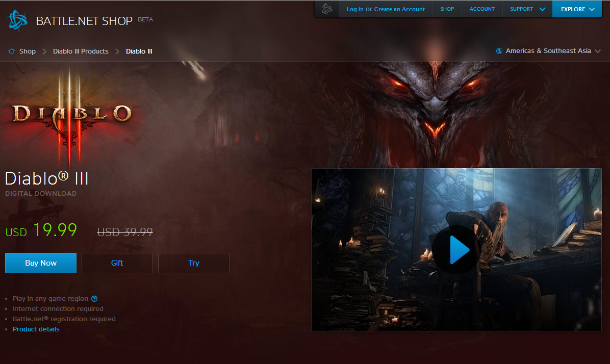Viewport: 610px width, 364px height.
Task: Click the Try button
Action: (x=194, y=263)
